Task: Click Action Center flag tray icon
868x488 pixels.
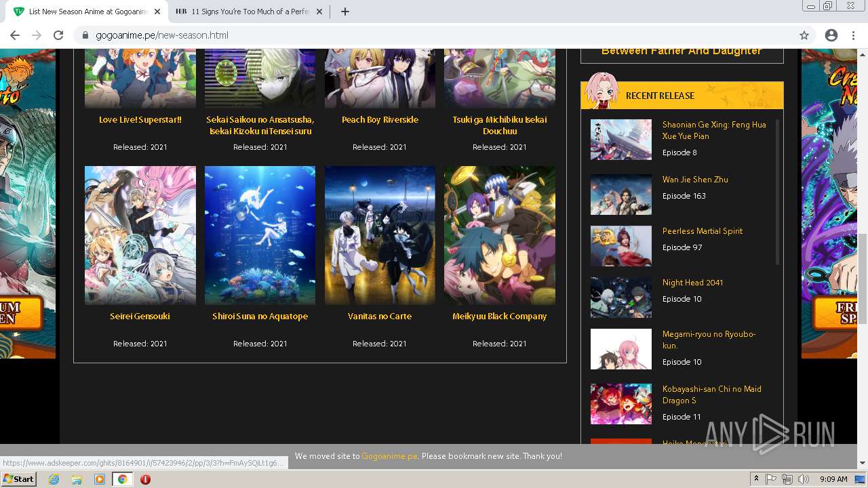Action: (x=771, y=479)
